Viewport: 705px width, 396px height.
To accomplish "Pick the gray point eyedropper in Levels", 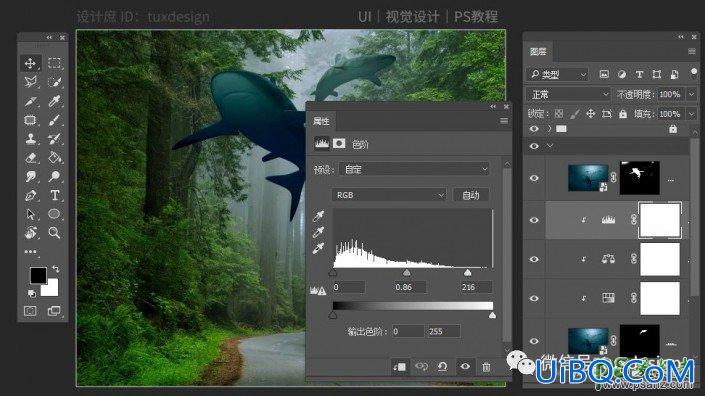I will coord(318,232).
